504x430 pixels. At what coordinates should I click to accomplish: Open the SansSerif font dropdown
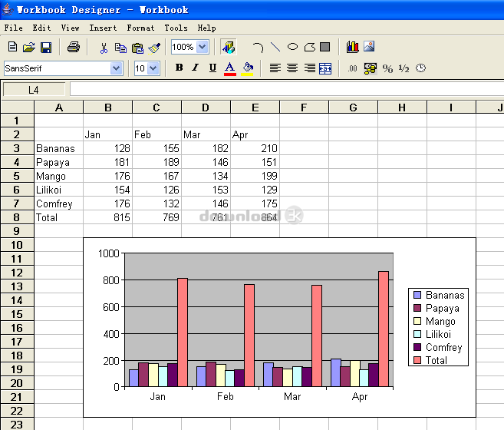(x=116, y=68)
